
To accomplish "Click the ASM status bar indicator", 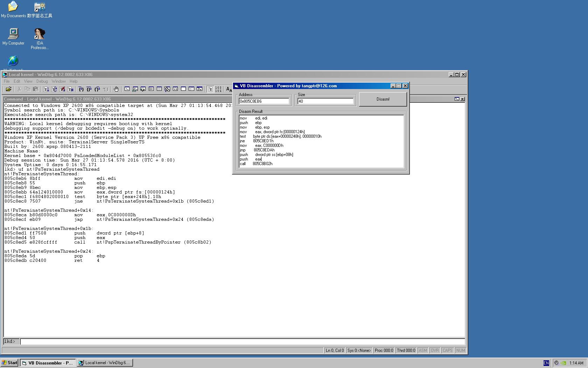I will pyautogui.click(x=423, y=350).
